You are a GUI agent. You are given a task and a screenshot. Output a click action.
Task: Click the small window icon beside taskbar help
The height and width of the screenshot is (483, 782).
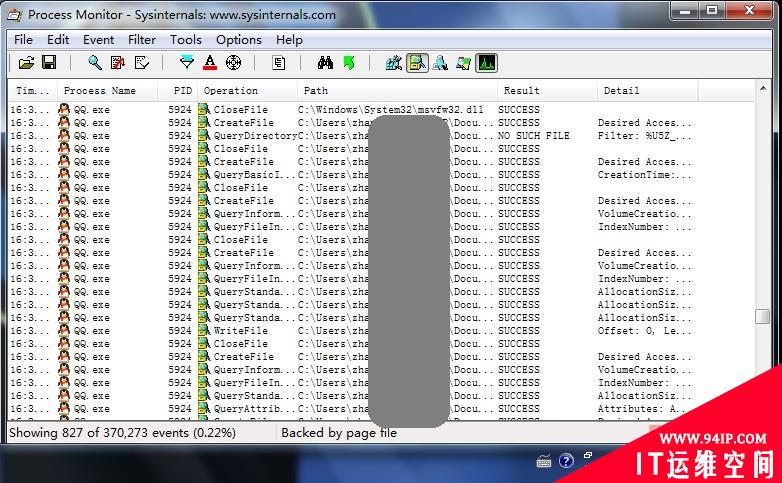pos(588,455)
